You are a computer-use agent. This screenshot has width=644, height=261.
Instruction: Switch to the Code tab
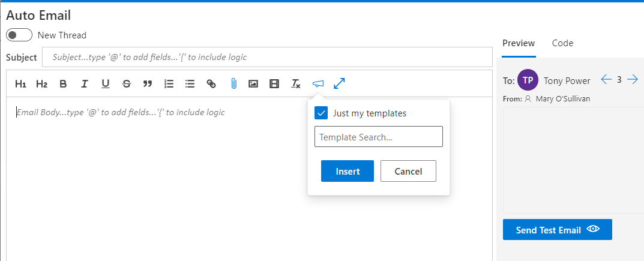pyautogui.click(x=563, y=43)
